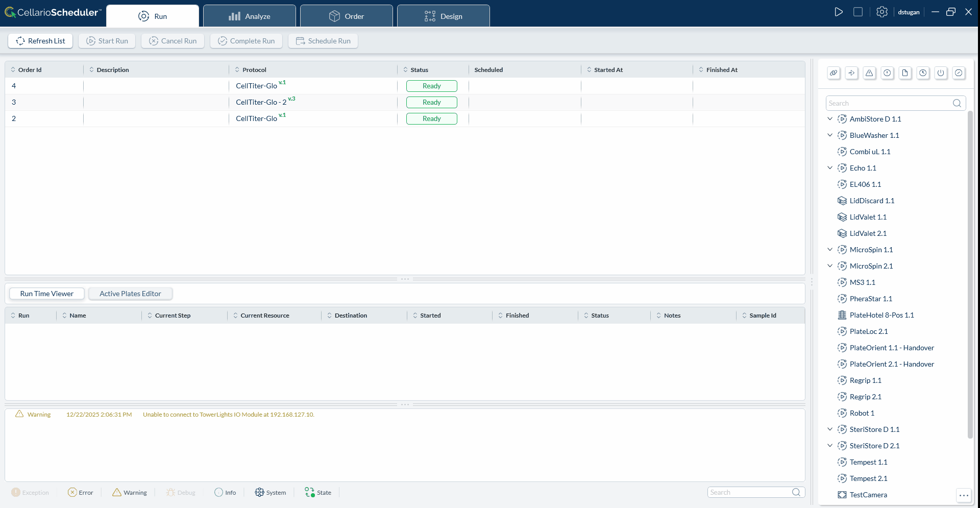Open the Design tab
The height and width of the screenshot is (508, 980).
(443, 16)
